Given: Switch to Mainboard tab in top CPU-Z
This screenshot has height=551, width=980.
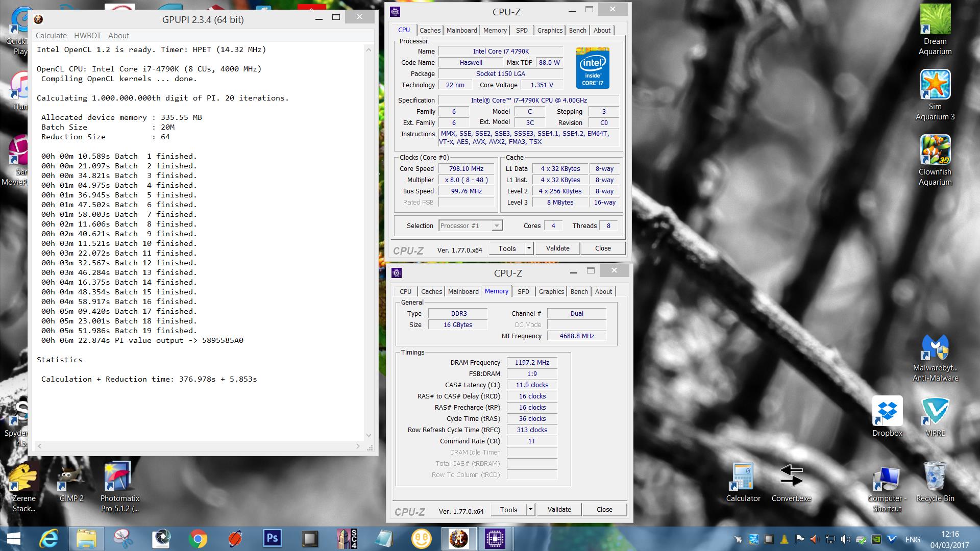Looking at the screenshot, I should [x=461, y=30].
